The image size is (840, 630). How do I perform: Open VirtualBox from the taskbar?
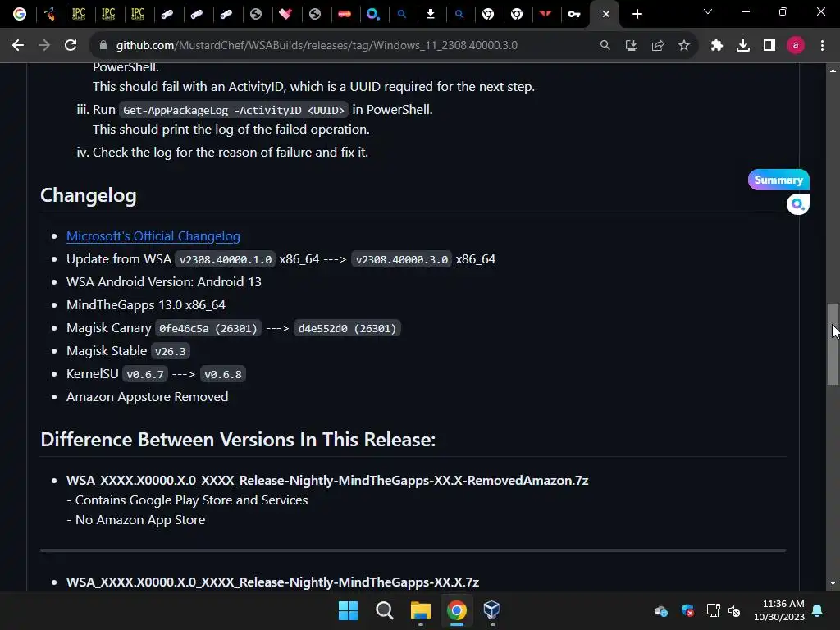coord(492,610)
